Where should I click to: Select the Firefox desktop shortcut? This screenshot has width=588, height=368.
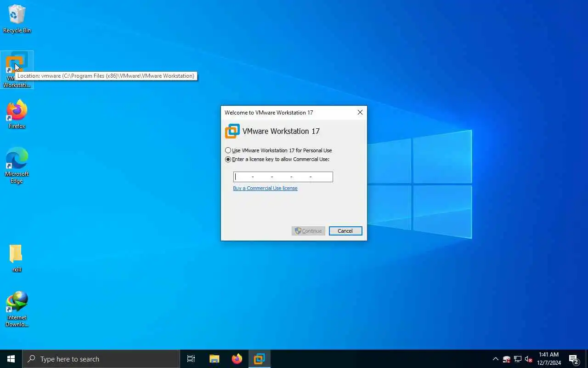[x=17, y=115]
